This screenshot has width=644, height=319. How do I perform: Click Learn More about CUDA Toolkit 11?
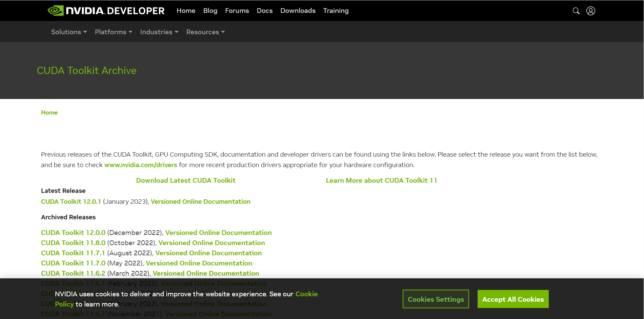(381, 180)
